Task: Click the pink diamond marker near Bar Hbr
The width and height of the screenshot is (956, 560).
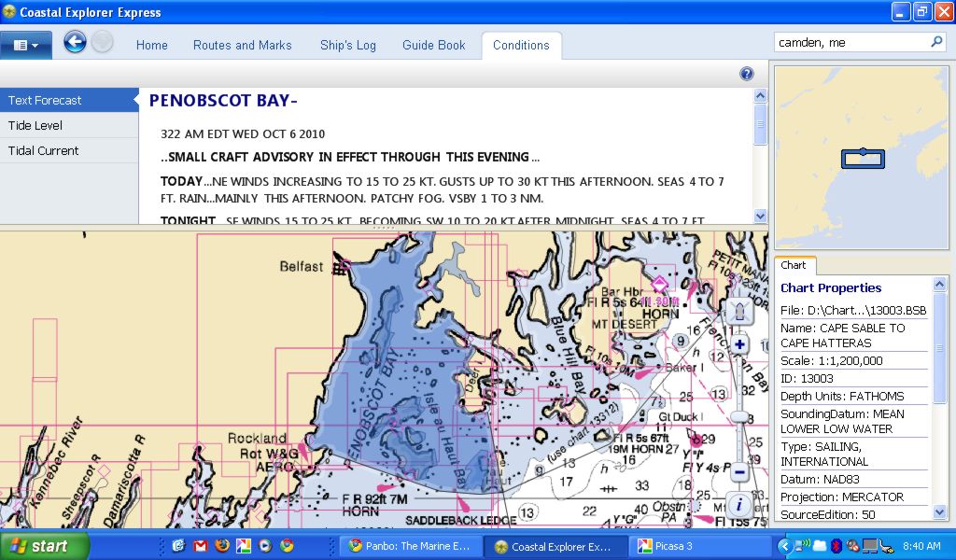Action: tap(658, 284)
